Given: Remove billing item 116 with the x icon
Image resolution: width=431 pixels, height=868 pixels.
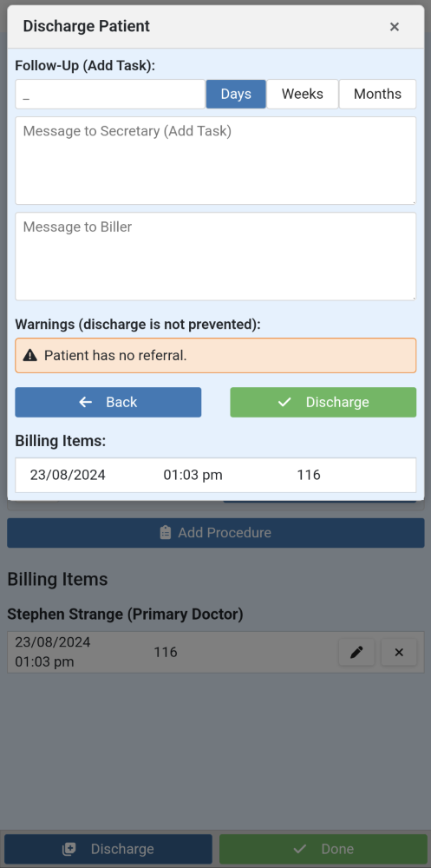Looking at the screenshot, I should pyautogui.click(x=399, y=653).
